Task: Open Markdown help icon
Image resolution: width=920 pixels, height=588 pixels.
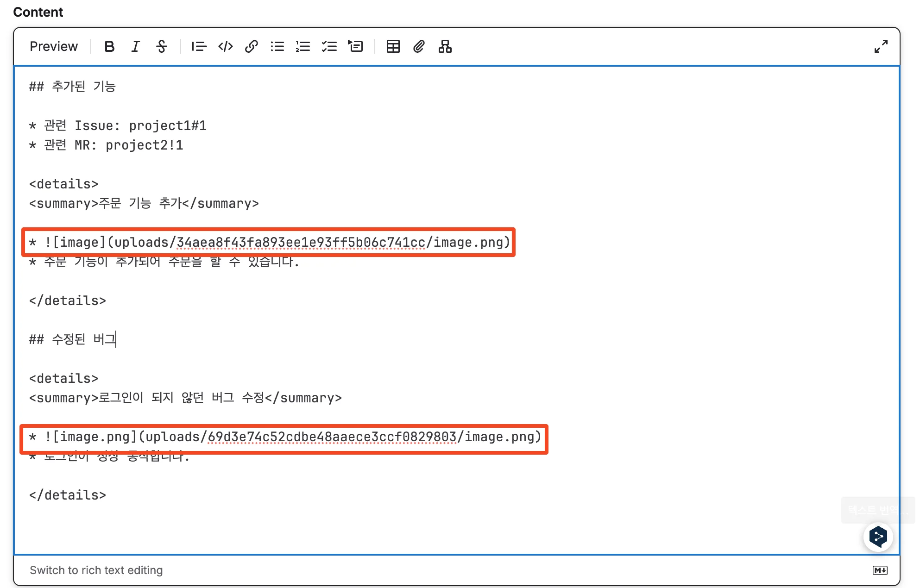Action: pyautogui.click(x=880, y=570)
